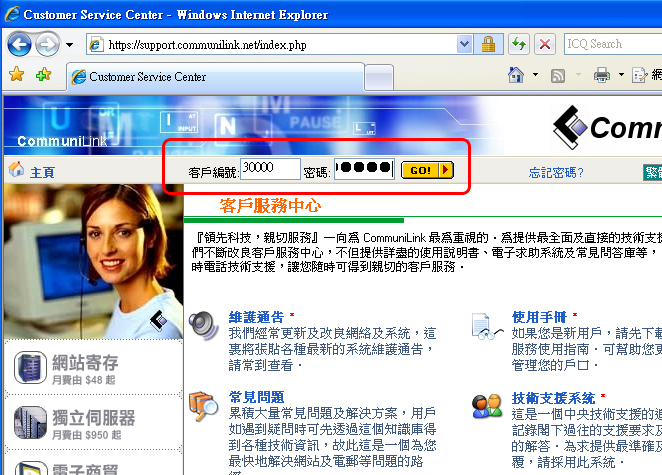
Task: Click the house icon beside 主頁
Action: [x=16, y=169]
